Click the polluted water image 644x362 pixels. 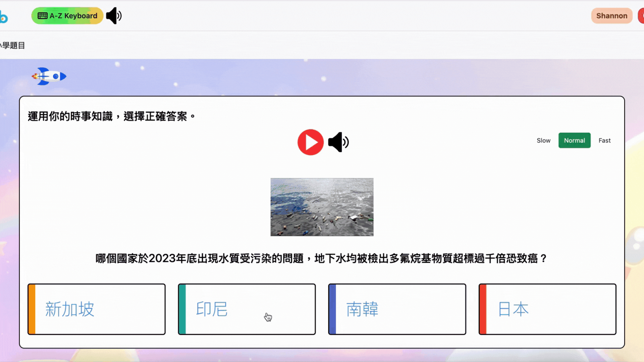pos(322,207)
